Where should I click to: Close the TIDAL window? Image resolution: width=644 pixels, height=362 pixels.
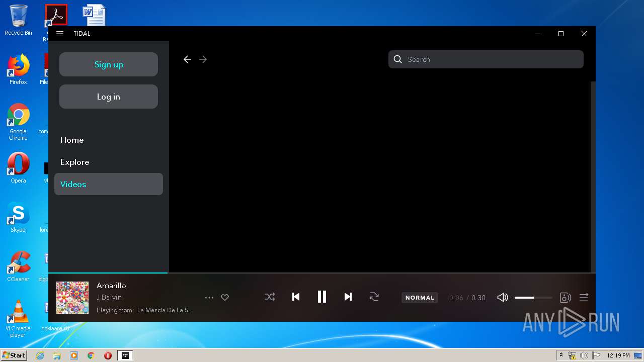584,34
